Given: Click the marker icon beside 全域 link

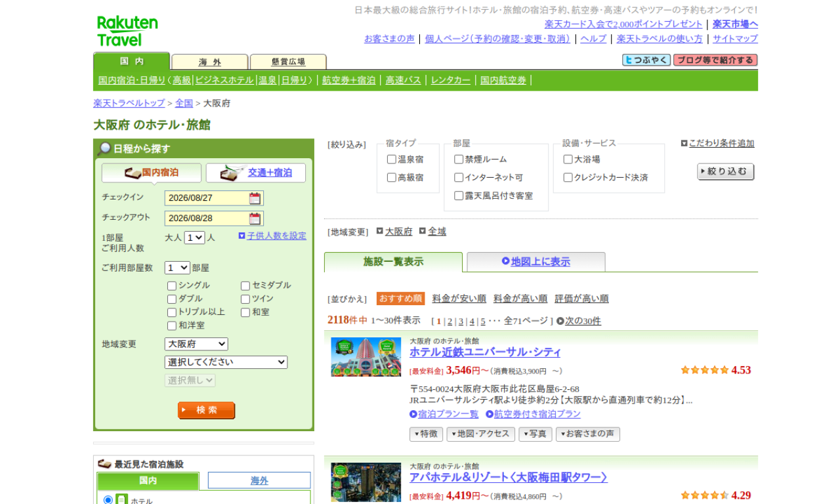Looking at the screenshot, I should (x=423, y=231).
